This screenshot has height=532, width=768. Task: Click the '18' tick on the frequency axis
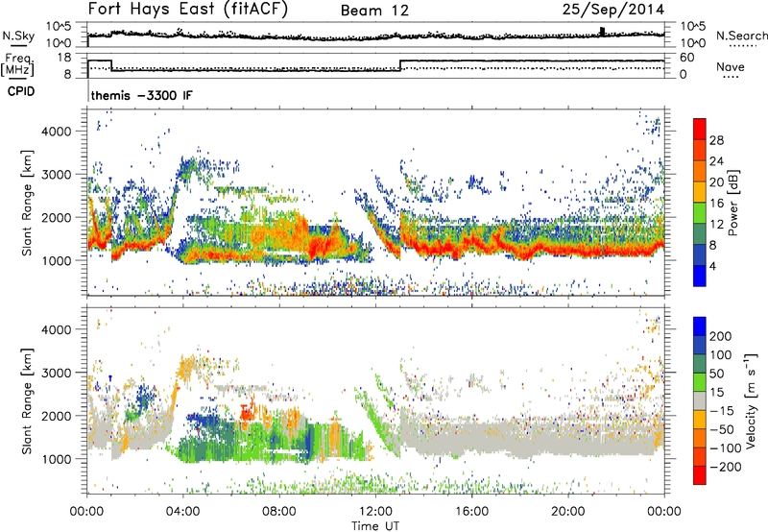pyautogui.click(x=63, y=58)
